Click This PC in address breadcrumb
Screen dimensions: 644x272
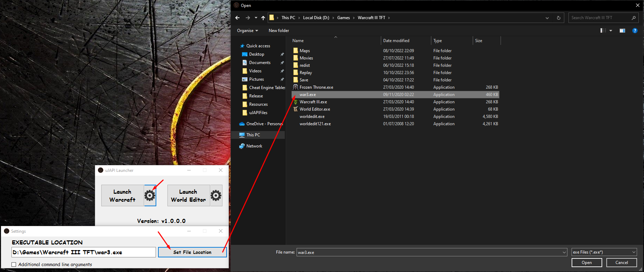coord(288,18)
